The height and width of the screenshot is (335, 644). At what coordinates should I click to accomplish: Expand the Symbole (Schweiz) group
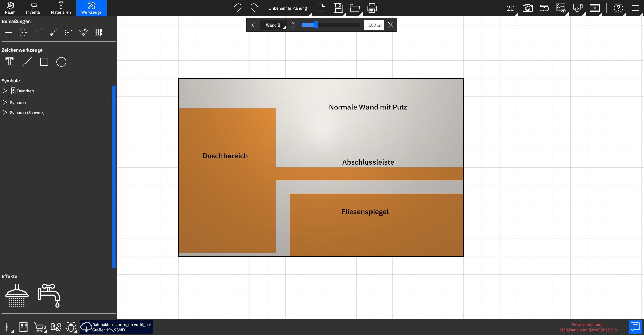(x=5, y=112)
